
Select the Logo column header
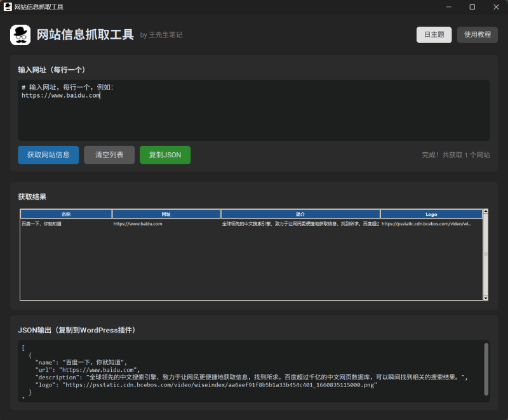[431, 214]
